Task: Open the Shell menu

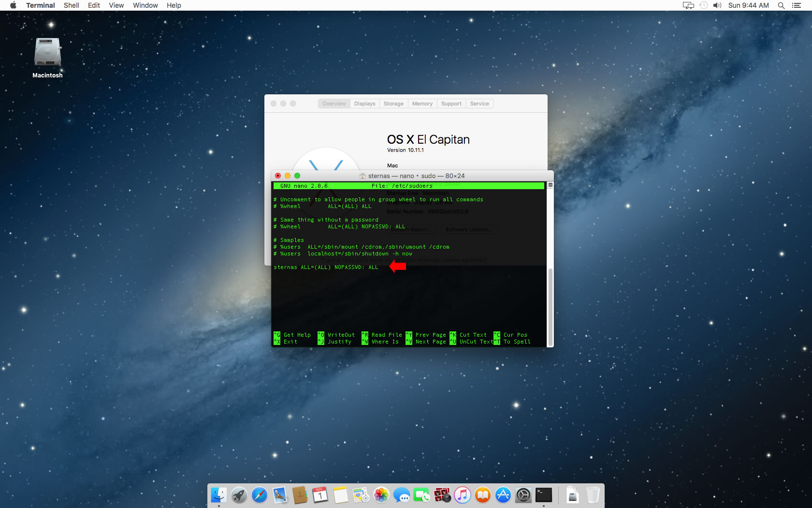Action: pos(72,5)
